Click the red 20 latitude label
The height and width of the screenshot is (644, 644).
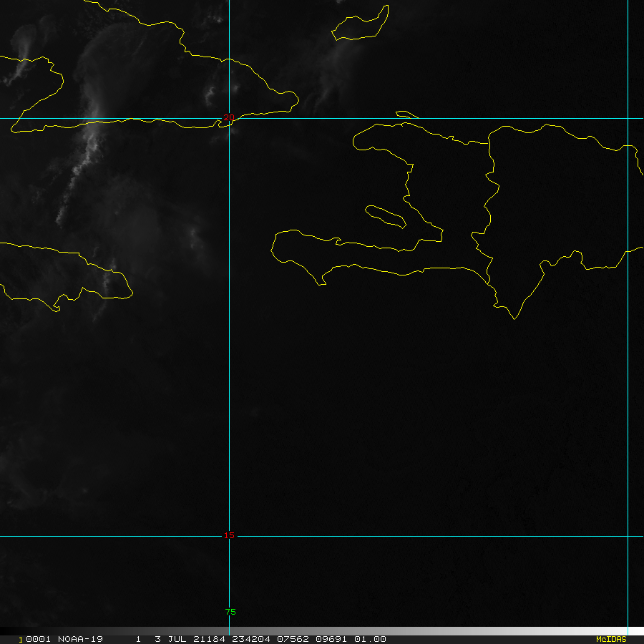pyautogui.click(x=229, y=117)
